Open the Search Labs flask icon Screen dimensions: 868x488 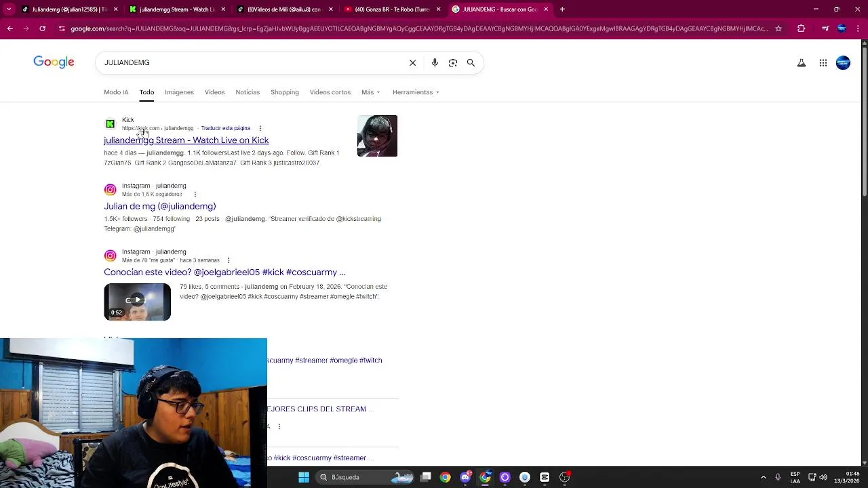[801, 63]
